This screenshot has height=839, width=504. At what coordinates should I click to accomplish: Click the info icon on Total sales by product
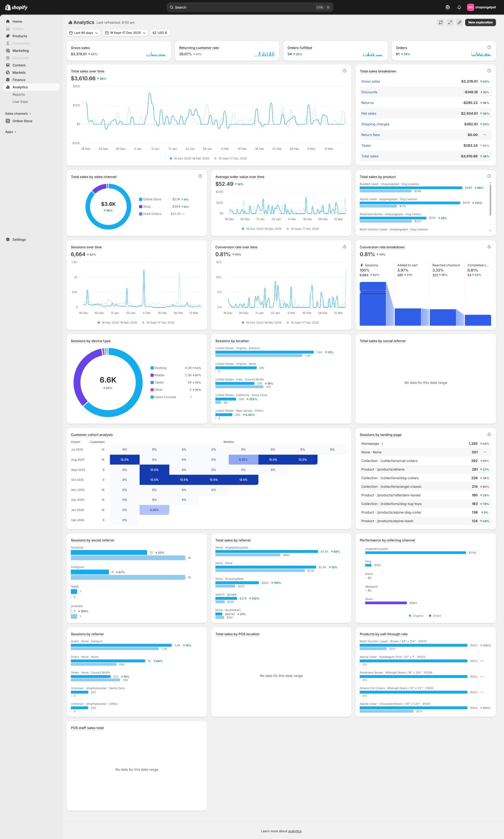tap(489, 176)
